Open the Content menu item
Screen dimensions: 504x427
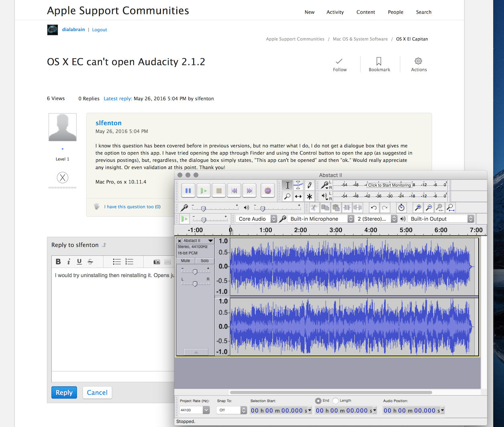tap(366, 12)
